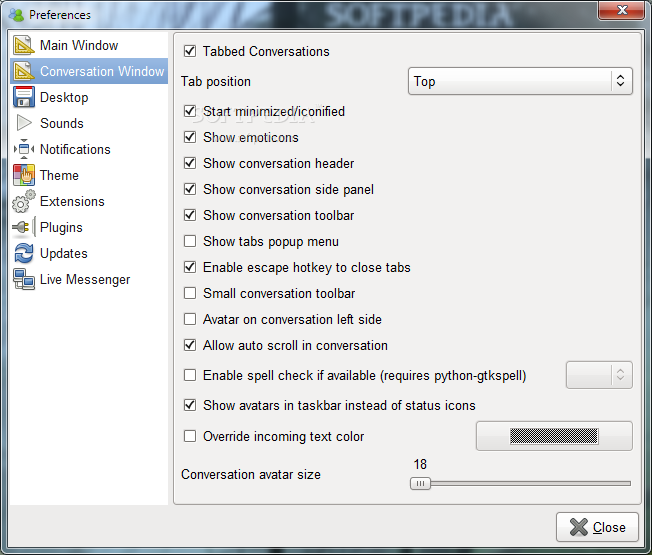Open the Extensions section
Screen dimensions: 652x555
(x=89, y=201)
